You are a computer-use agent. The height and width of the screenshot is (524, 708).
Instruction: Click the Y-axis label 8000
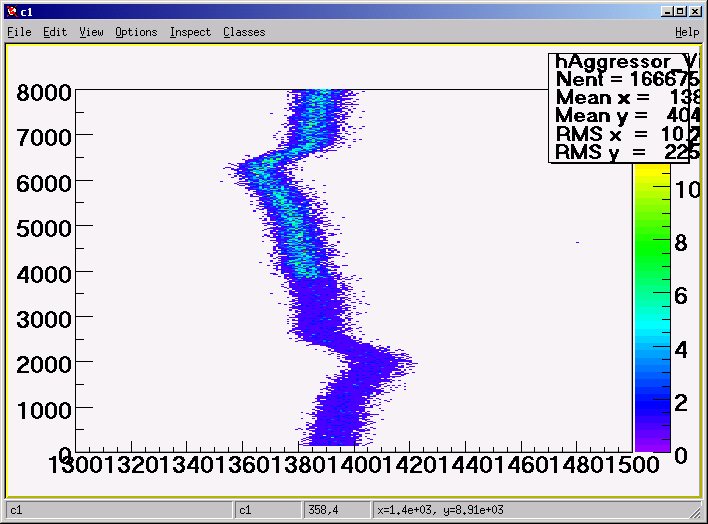point(44,93)
